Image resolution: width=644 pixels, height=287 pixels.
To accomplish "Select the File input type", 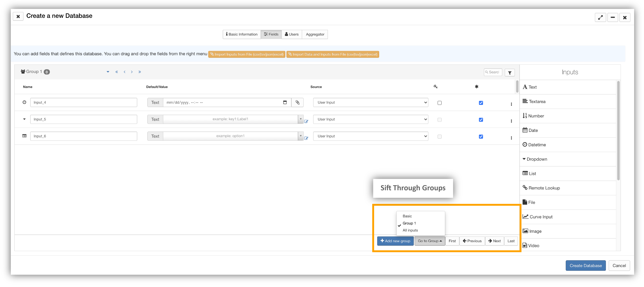I will tap(568, 203).
